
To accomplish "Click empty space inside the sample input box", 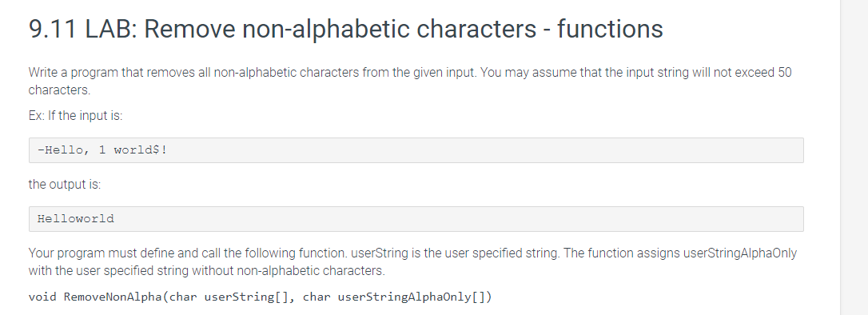I will pyautogui.click(x=471, y=150).
